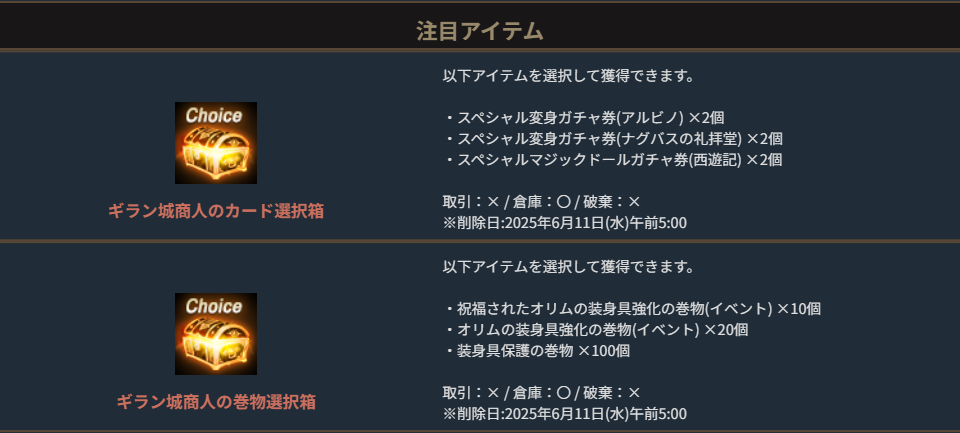
Task: Click 破棄：× in the card box row
Action: (612, 201)
